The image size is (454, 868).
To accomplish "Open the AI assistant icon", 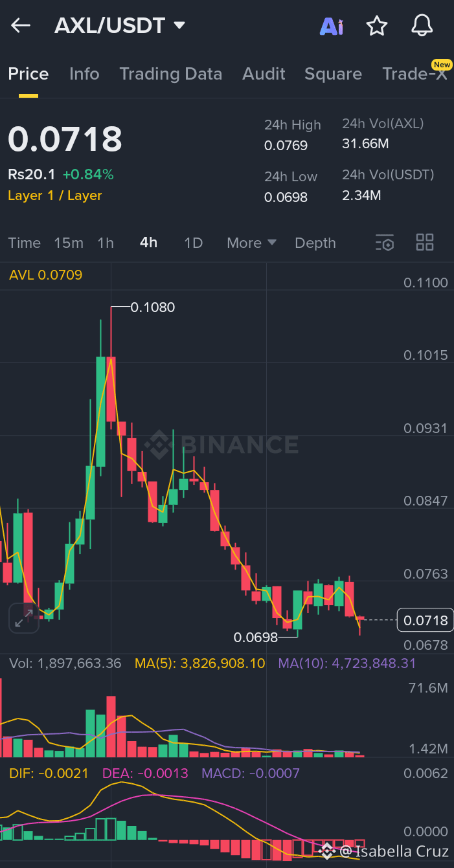I will [332, 27].
